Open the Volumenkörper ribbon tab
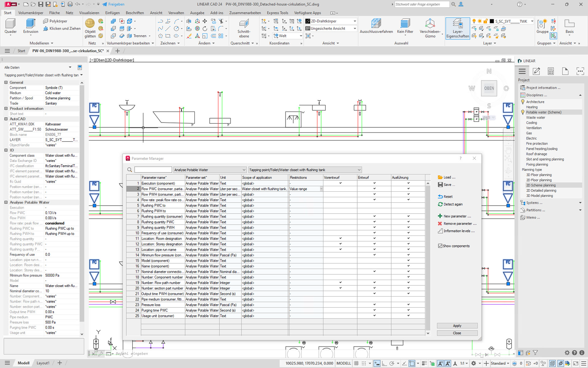Screen dimensions: 588x368 coord(31,13)
